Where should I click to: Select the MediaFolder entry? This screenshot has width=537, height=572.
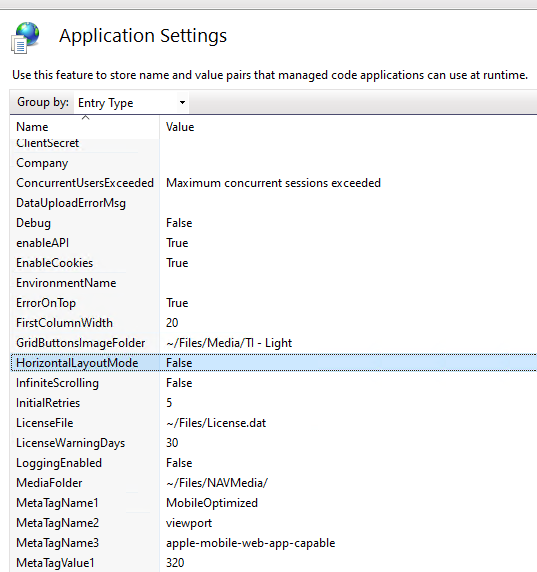tap(49, 483)
